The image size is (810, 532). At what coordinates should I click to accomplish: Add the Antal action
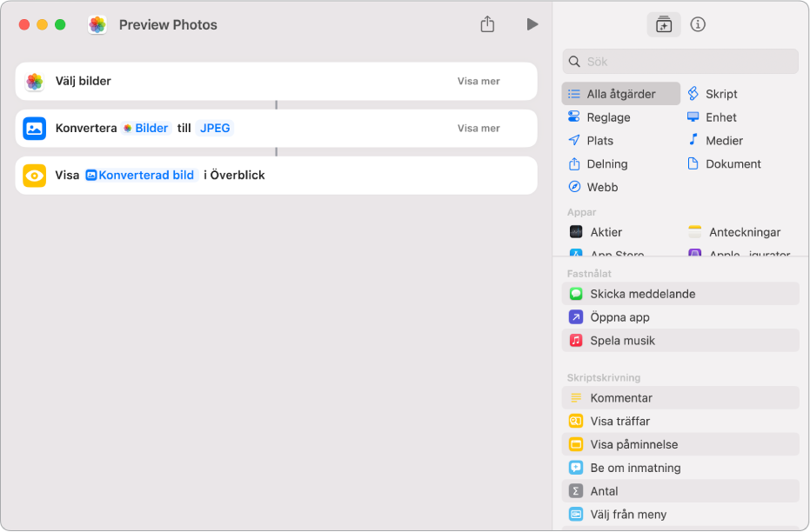point(680,491)
